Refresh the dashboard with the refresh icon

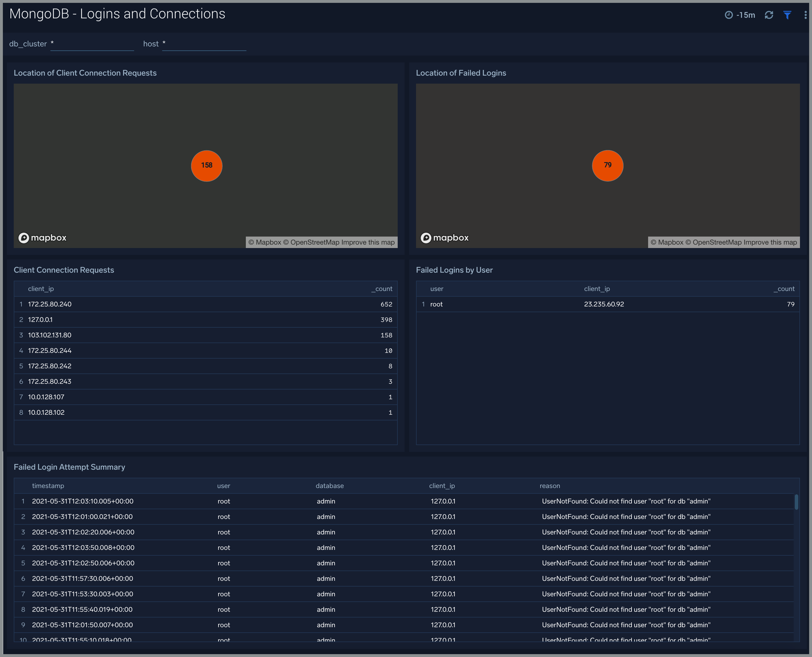click(769, 15)
